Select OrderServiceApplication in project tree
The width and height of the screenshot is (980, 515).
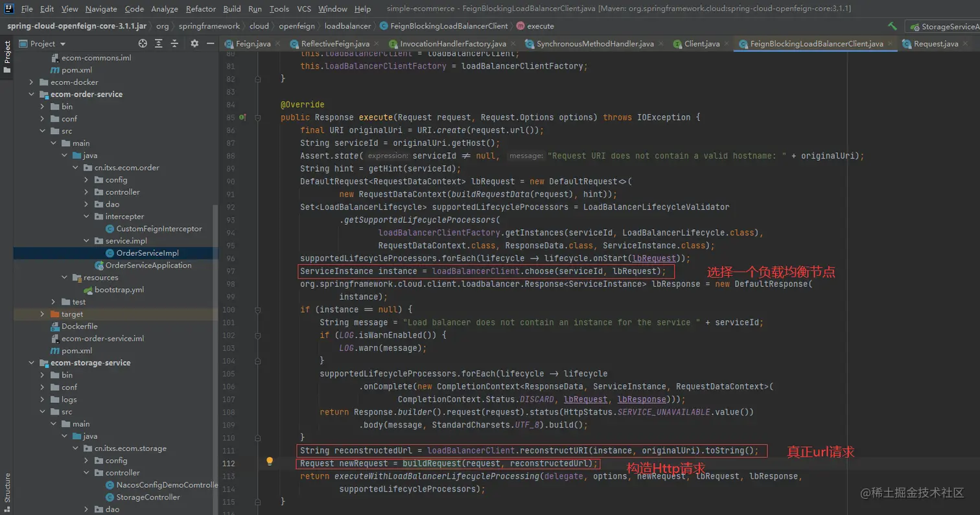point(148,266)
